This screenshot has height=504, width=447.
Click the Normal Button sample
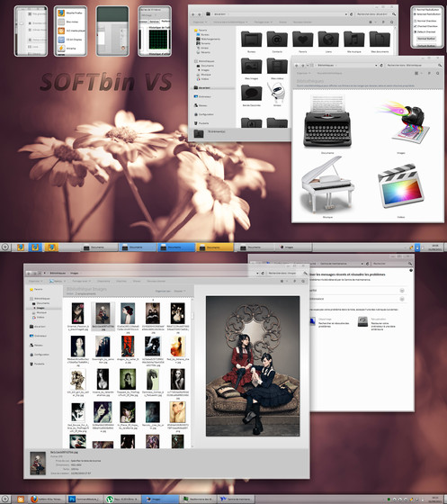426,38
